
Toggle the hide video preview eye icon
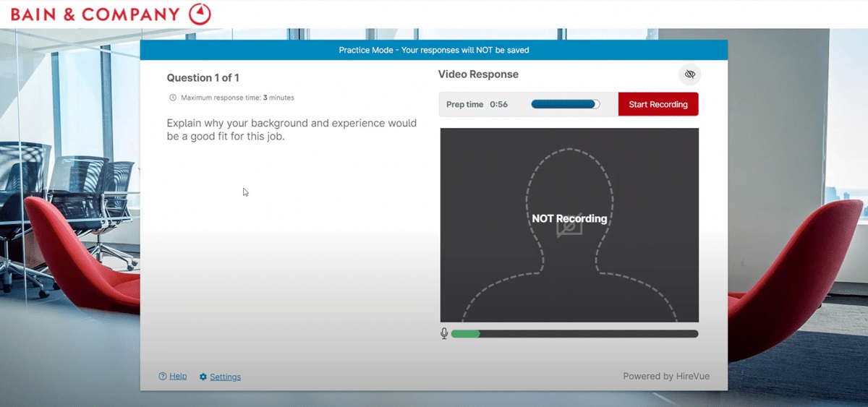689,74
